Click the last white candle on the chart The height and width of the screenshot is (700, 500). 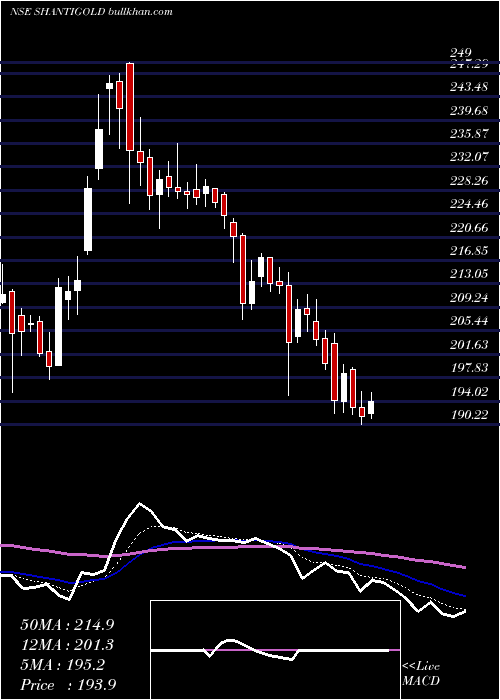click(x=371, y=407)
